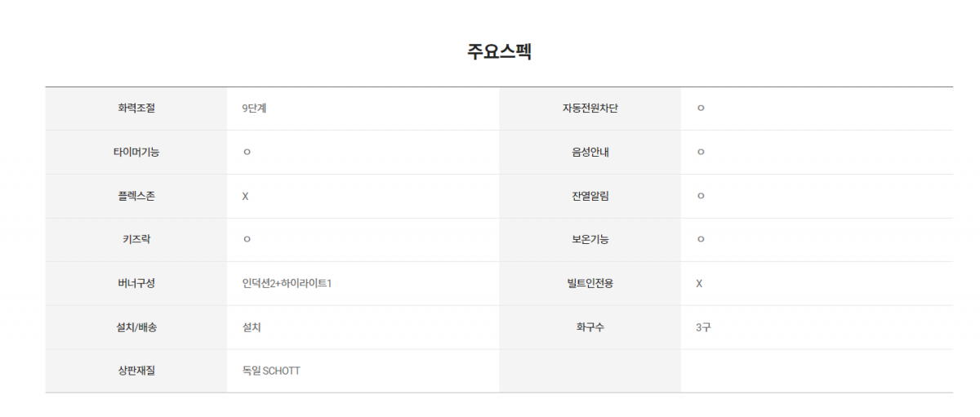Click the X mark beside 빌트인전용
Viewport: 980px width, 417px height.
(699, 283)
